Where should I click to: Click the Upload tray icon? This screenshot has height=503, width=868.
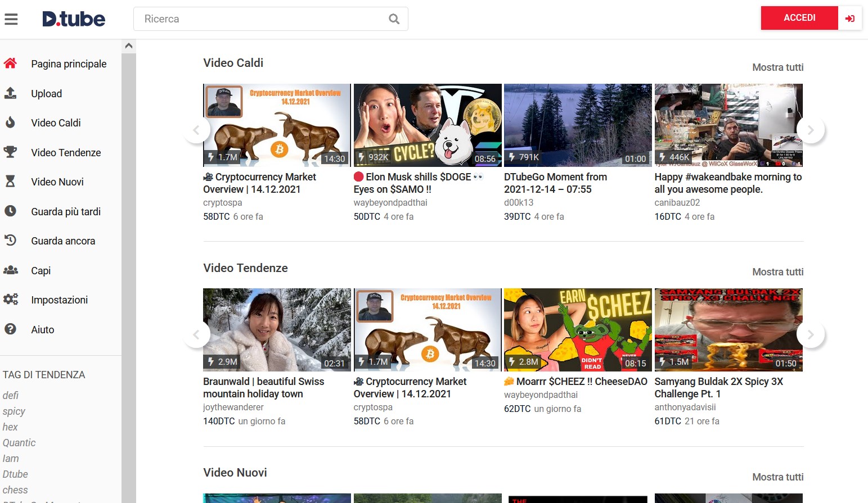click(10, 93)
